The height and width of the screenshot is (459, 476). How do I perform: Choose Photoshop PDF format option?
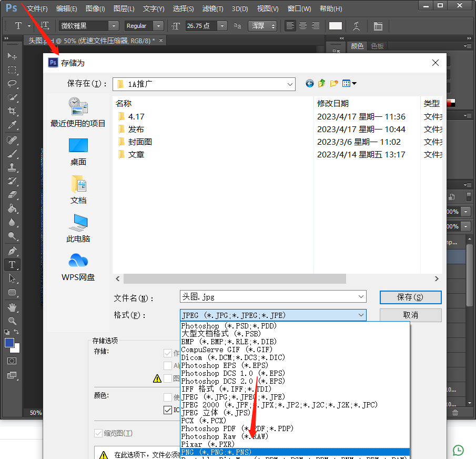[x=295, y=428]
